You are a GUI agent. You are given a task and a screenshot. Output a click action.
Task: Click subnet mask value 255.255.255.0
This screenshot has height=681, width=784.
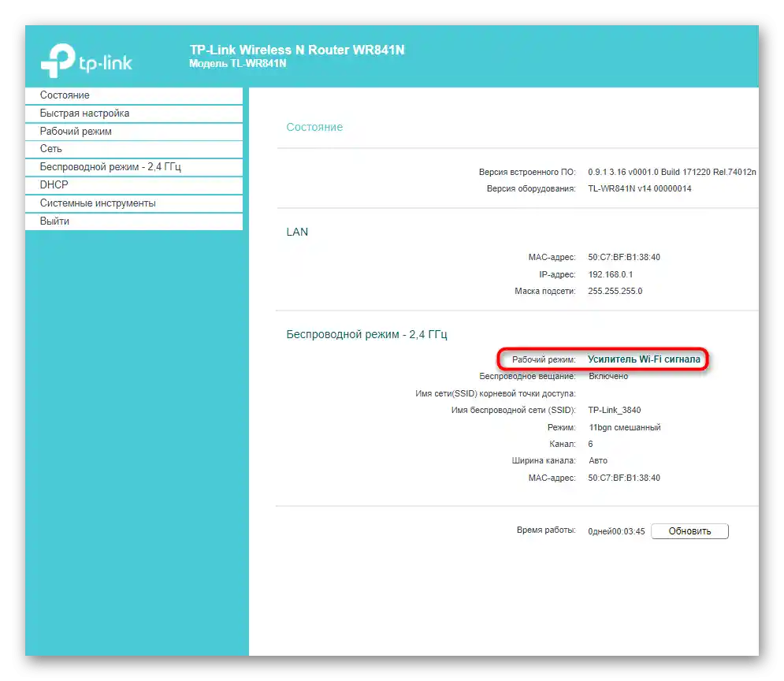coord(615,291)
